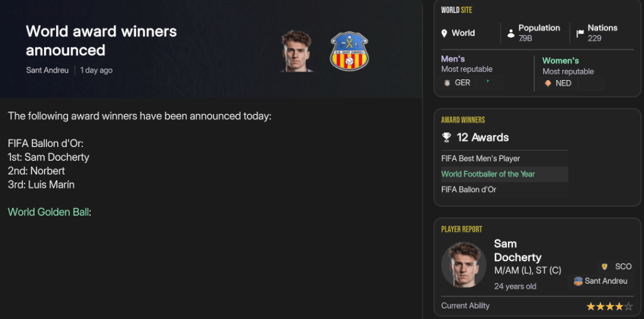Click the Sant Andreu badge in Player Report
The width and height of the screenshot is (644, 319).
[x=578, y=281]
